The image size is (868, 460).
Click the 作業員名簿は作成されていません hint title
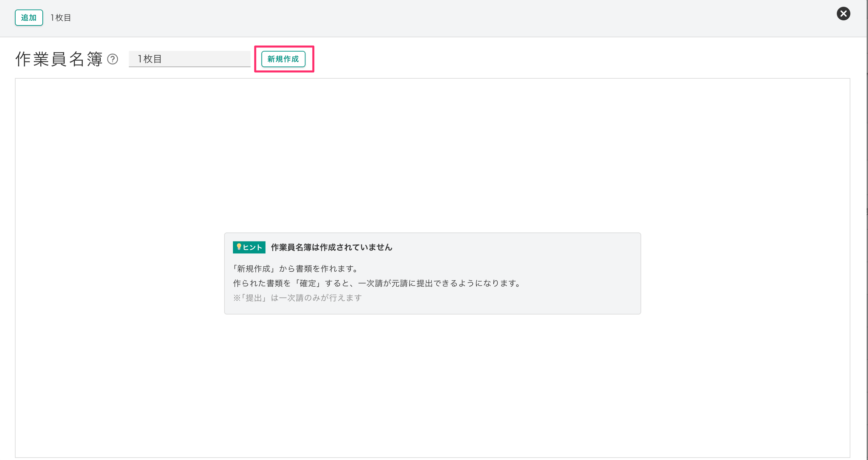331,247
